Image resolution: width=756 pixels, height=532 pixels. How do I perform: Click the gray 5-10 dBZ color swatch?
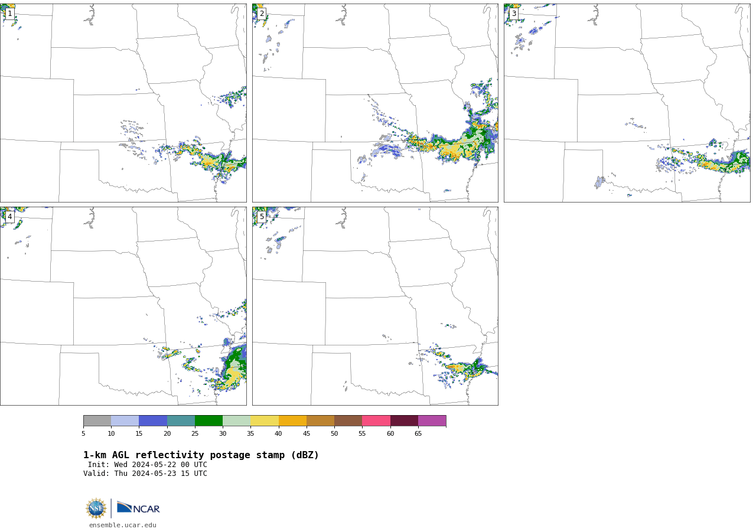tap(97, 420)
